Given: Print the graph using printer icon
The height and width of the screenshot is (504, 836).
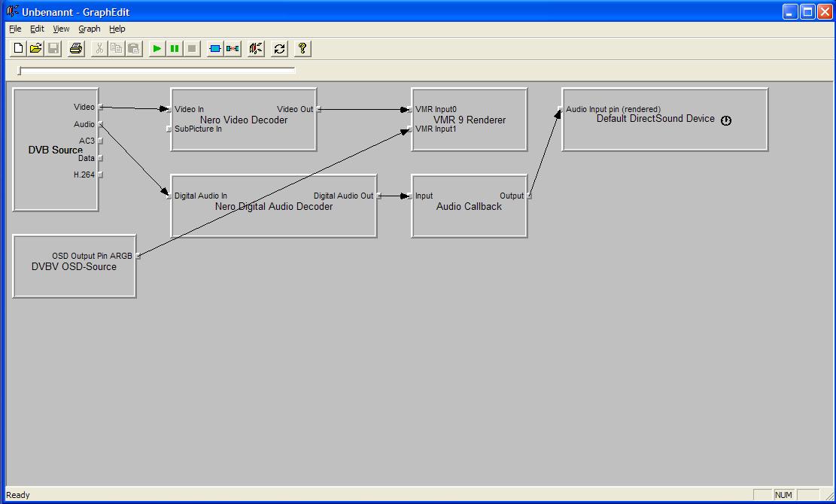Looking at the screenshot, I should pos(76,48).
